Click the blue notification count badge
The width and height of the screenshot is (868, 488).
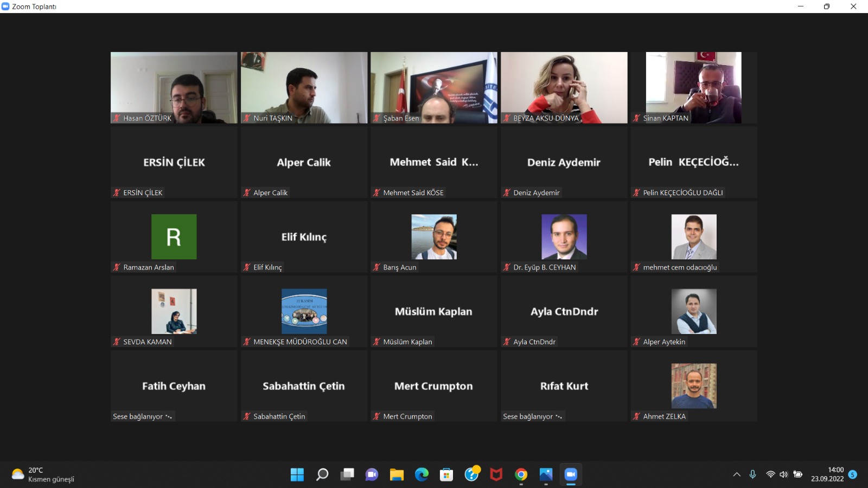click(x=853, y=474)
